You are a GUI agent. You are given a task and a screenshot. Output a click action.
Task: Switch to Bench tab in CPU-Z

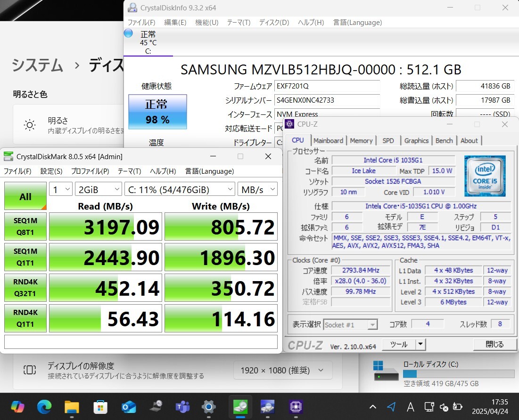click(x=444, y=141)
